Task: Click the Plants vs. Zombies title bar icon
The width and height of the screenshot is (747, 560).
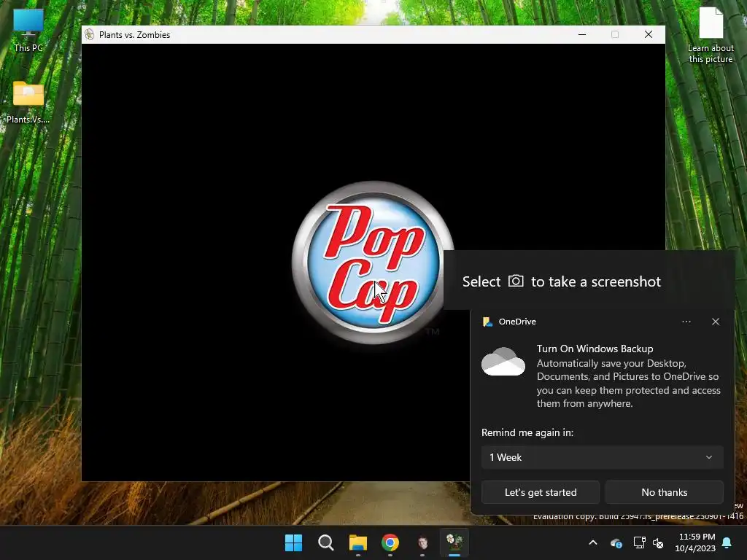Action: click(90, 34)
